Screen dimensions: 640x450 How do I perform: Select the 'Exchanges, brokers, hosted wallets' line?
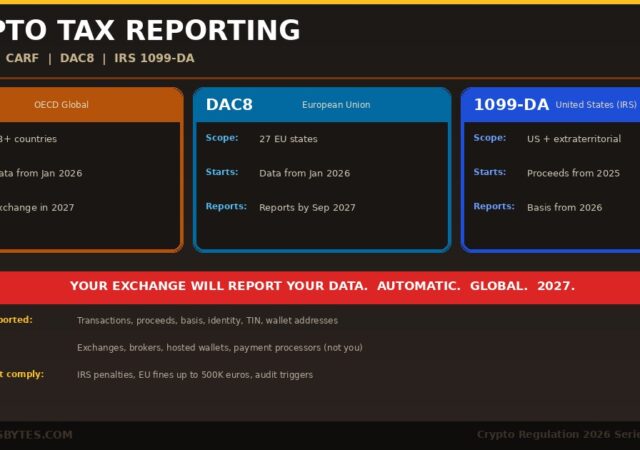(220, 348)
